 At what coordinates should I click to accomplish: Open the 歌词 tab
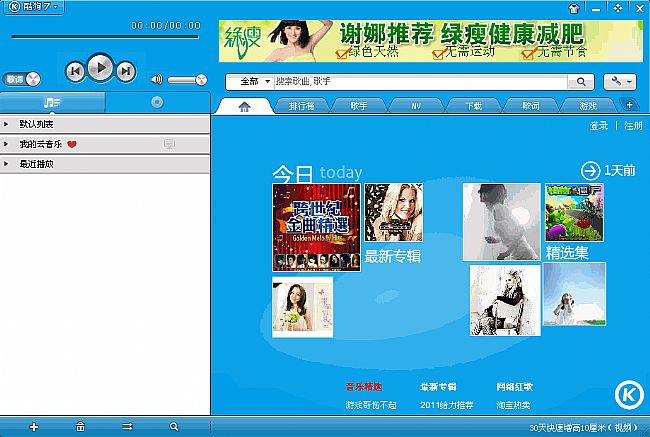click(531, 106)
